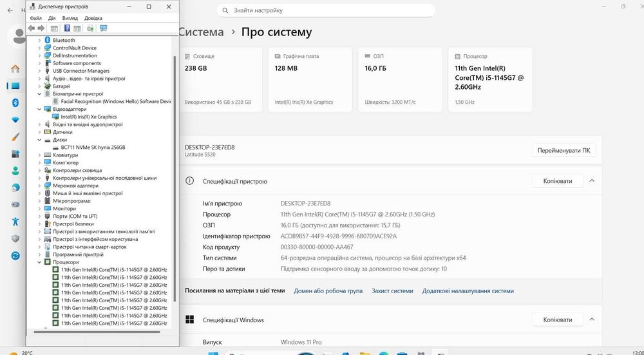Image resolution: width=644 pixels, height=355 pixels.
Task: Open Privacy shield icon in Settings sidebar
Action: point(15,239)
